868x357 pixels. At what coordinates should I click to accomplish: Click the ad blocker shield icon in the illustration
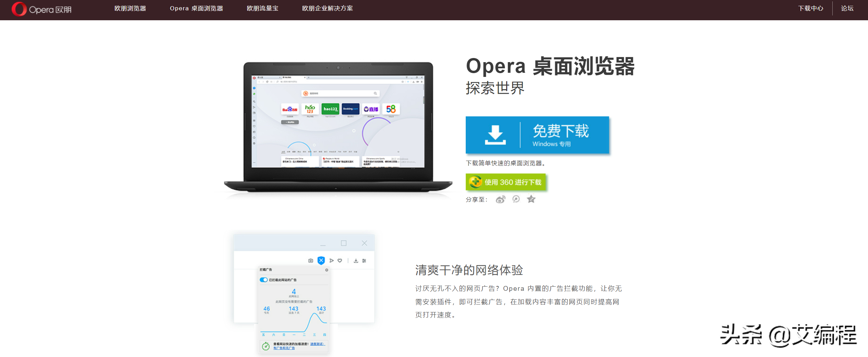tap(321, 261)
